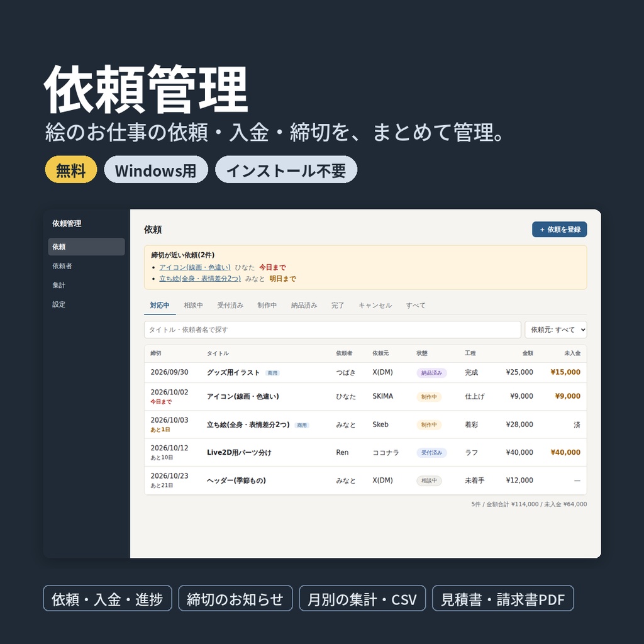Click the 受付済み status badge in Ren row
The width and height of the screenshot is (644, 644).
[x=431, y=453]
